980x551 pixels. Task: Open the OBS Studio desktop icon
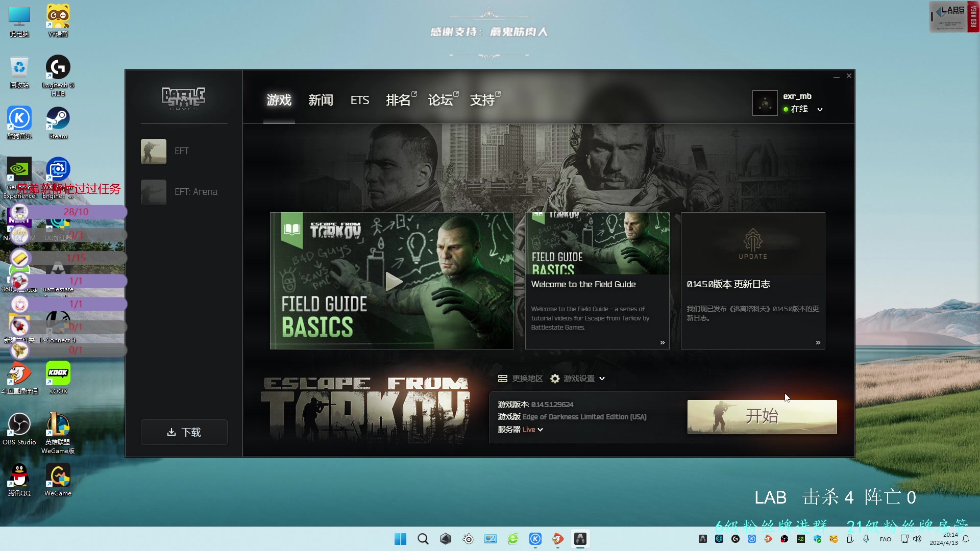click(19, 429)
